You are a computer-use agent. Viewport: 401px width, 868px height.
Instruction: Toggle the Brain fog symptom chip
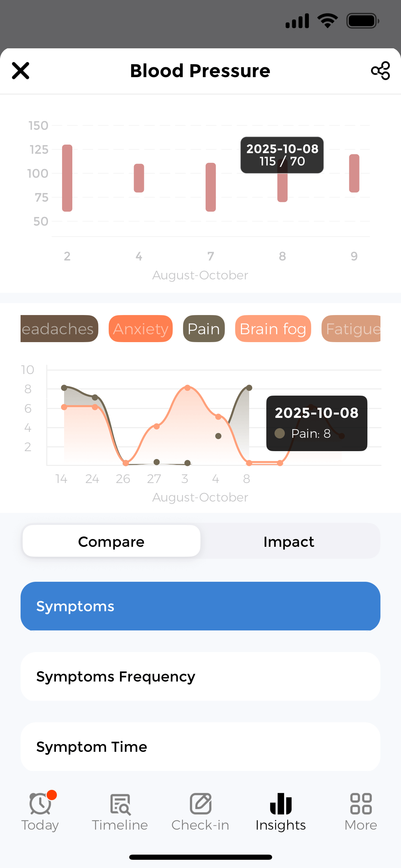pos(273,329)
